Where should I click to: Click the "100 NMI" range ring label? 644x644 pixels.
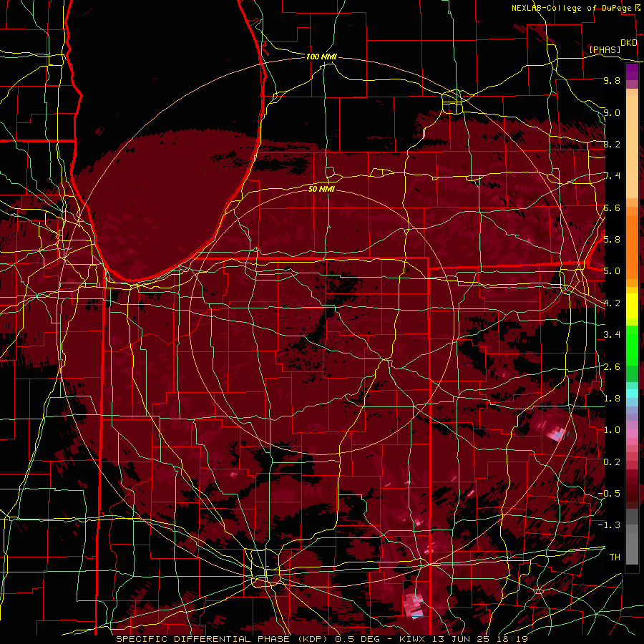tap(321, 57)
